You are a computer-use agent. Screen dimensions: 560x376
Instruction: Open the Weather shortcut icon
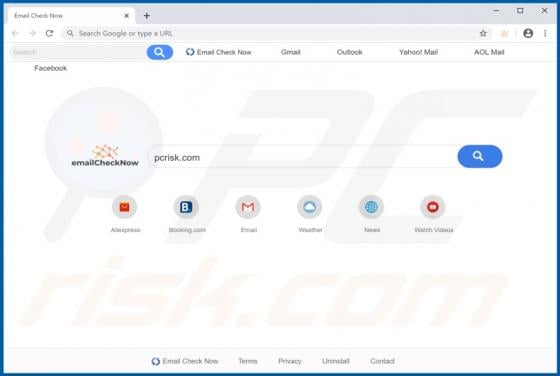(310, 207)
